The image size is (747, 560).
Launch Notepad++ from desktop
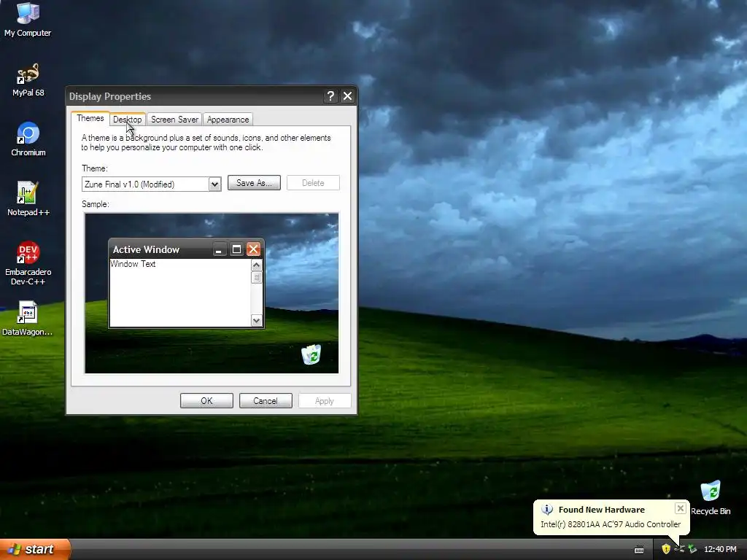tap(28, 198)
